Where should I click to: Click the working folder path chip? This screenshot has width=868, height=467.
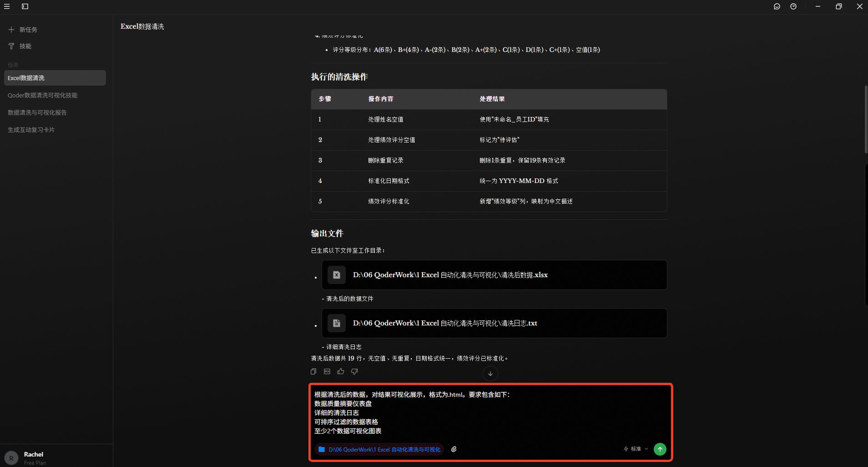point(379,449)
